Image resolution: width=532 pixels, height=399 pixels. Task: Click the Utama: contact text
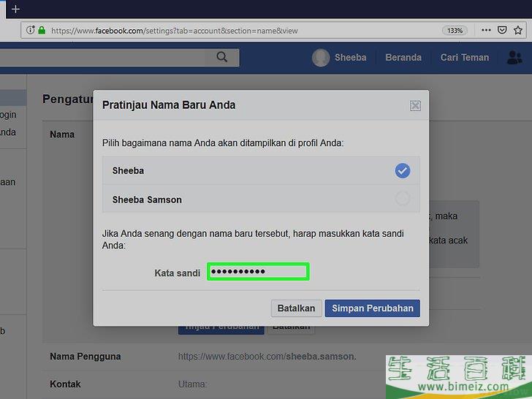click(x=192, y=384)
